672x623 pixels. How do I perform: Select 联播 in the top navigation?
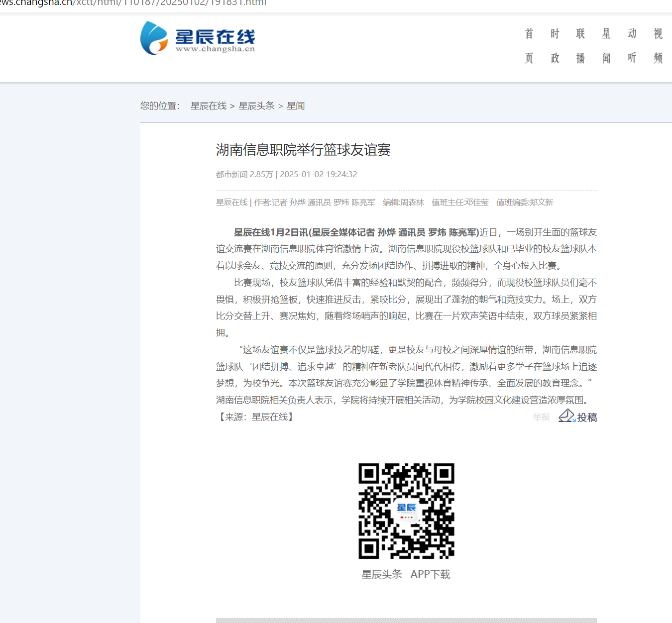pyautogui.click(x=580, y=46)
